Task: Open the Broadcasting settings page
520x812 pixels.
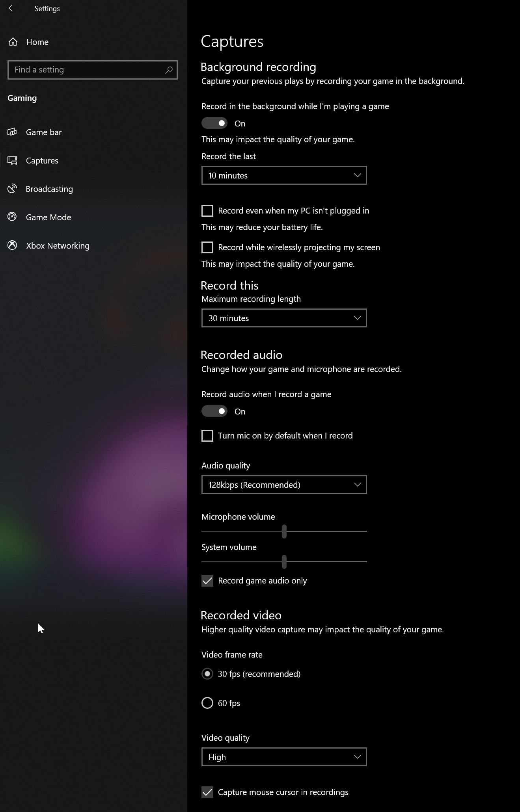Action: (x=49, y=189)
